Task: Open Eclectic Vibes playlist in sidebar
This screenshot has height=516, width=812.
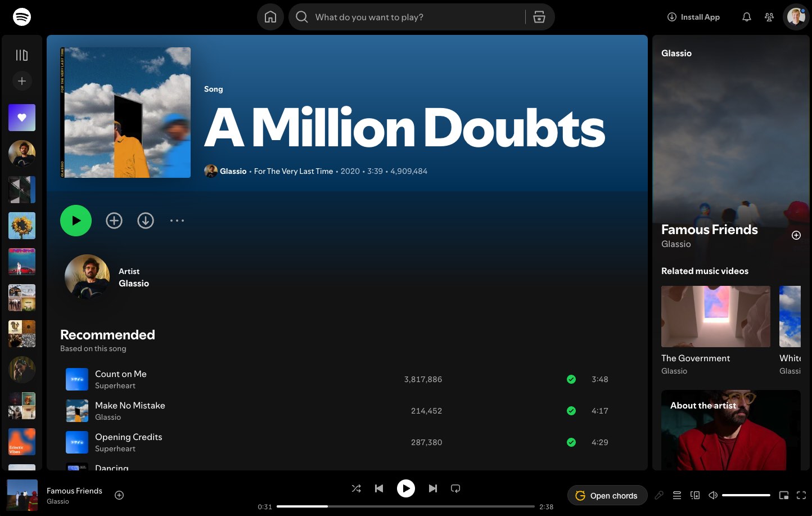Action: pos(22,442)
